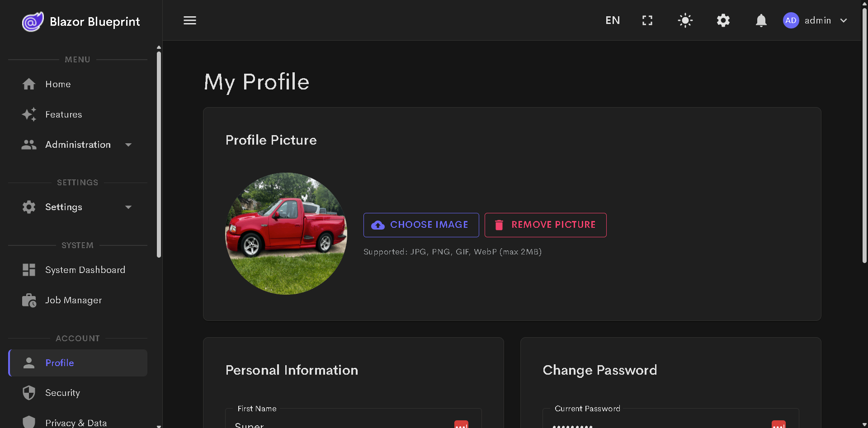This screenshot has width=868, height=428.
Task: Click the Security shield icon
Action: click(x=29, y=393)
